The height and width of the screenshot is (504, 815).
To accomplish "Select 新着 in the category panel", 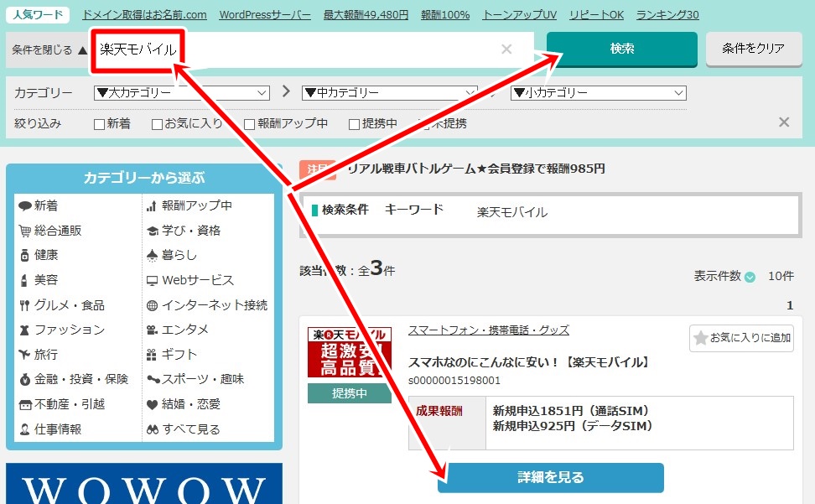I will (x=46, y=205).
